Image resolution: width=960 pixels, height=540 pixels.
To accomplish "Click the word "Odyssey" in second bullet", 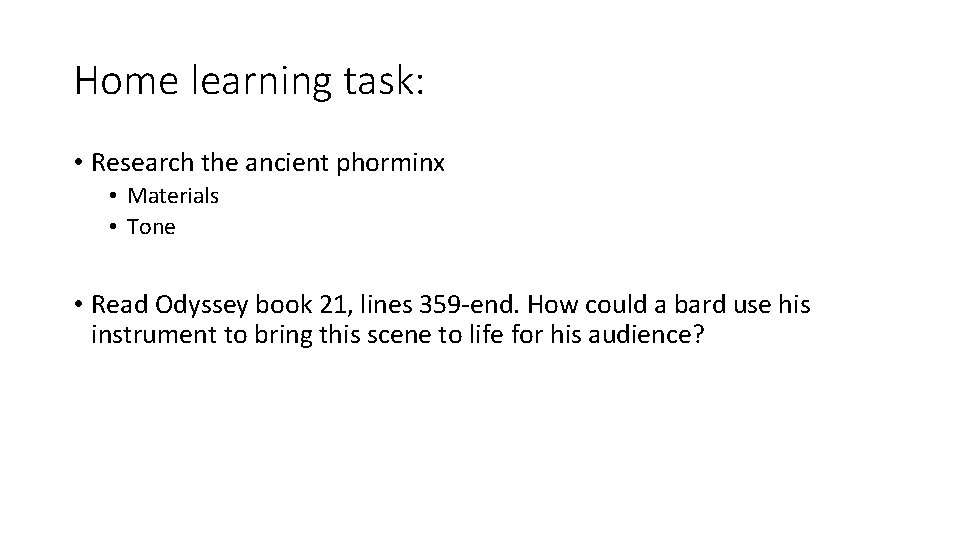I will click(x=201, y=306).
